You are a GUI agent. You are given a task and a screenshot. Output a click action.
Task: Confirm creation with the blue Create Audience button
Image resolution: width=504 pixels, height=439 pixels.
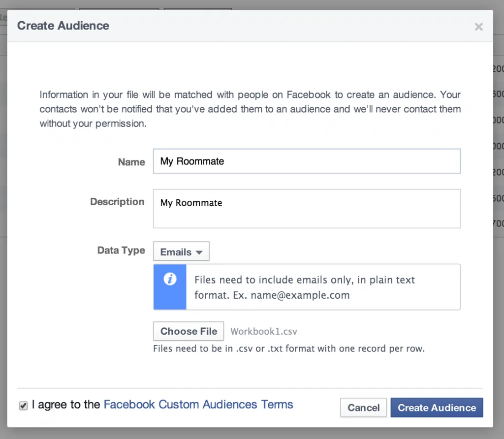[437, 408]
